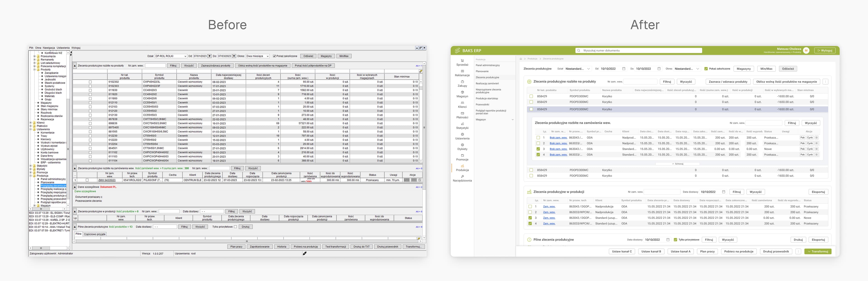
Task: Open more options icon beside Drukuj przewodnik button
Action: coord(798,251)
